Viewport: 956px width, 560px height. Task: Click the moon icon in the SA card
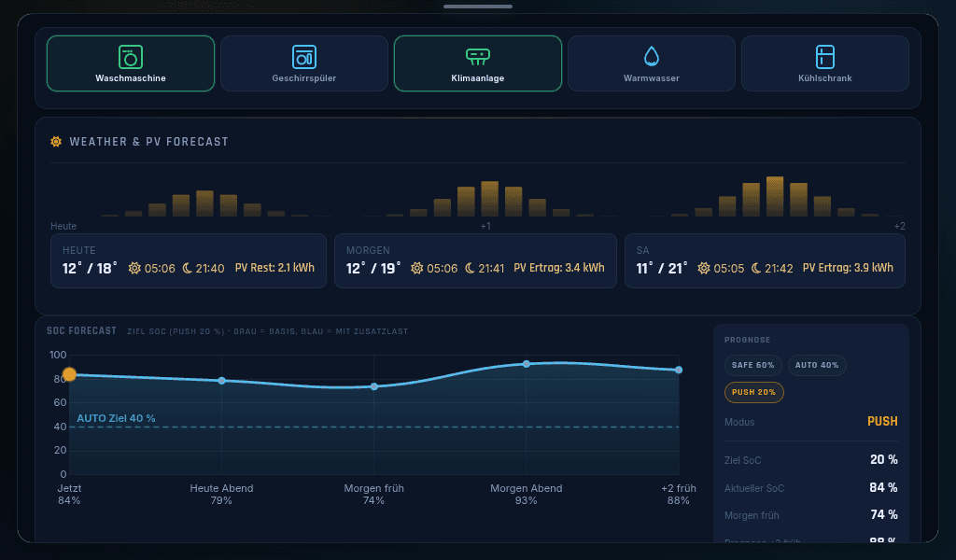(756, 268)
